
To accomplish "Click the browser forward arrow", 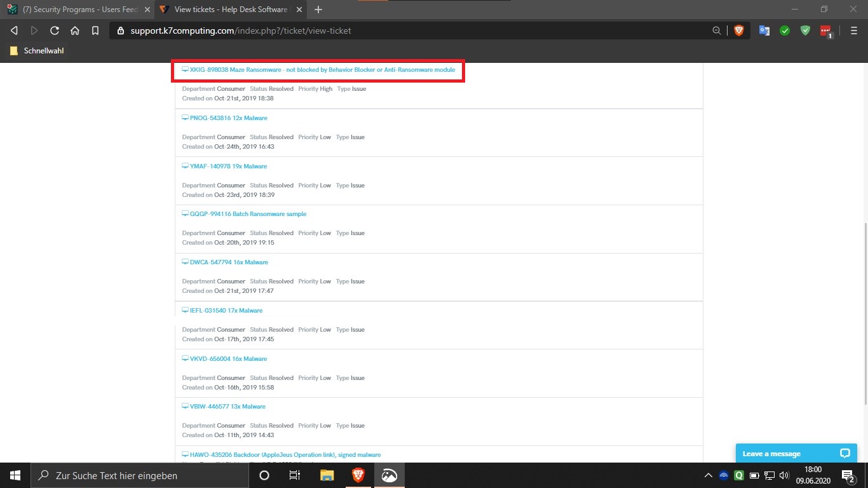I will [x=34, y=30].
